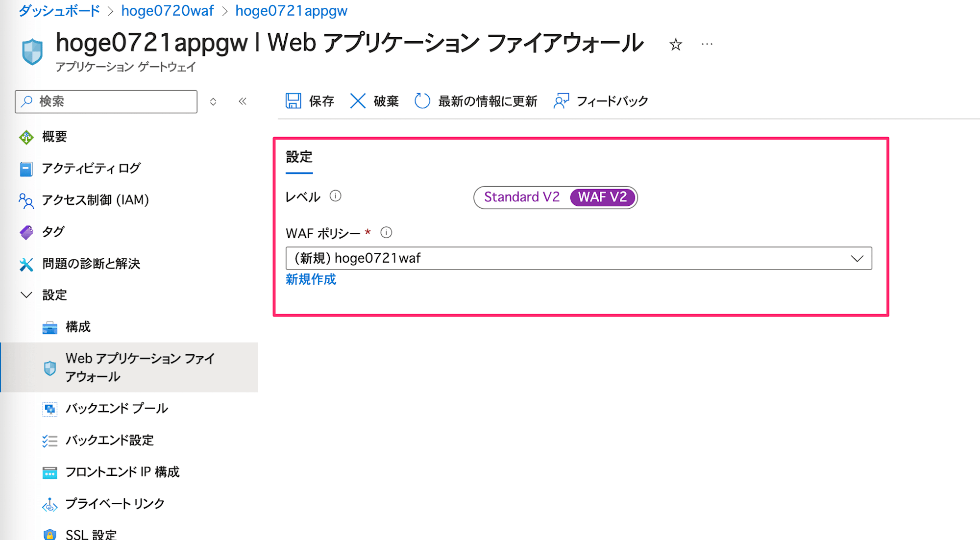This screenshot has width=980, height=540.
Task: Go to hoge0721appgw via breadcrumb
Action: pos(291,11)
